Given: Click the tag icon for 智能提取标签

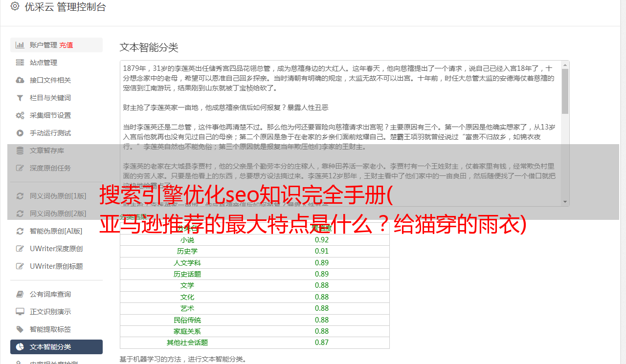Looking at the screenshot, I should click(20, 329).
